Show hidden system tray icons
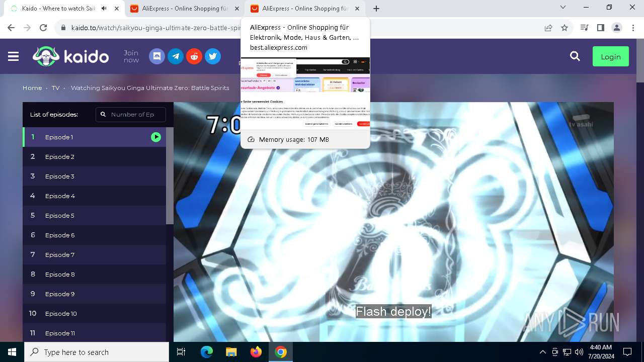The width and height of the screenshot is (644, 362). pyautogui.click(x=542, y=352)
